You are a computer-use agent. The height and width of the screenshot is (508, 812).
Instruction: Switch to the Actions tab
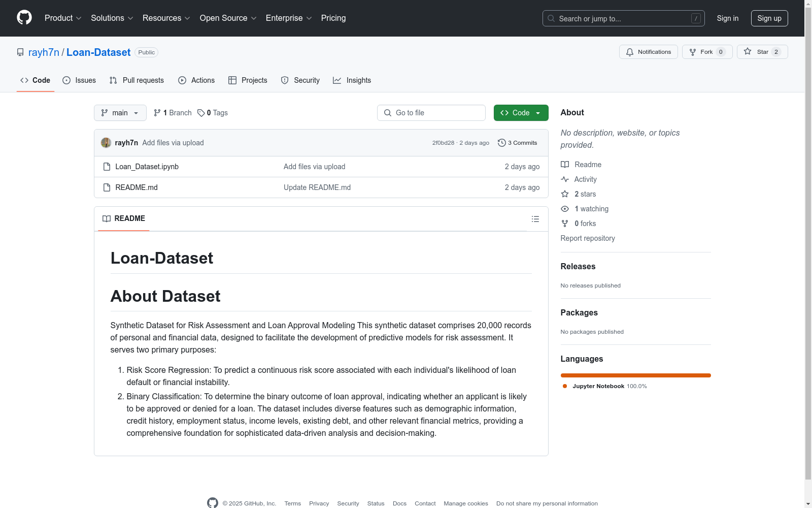pyautogui.click(x=196, y=80)
